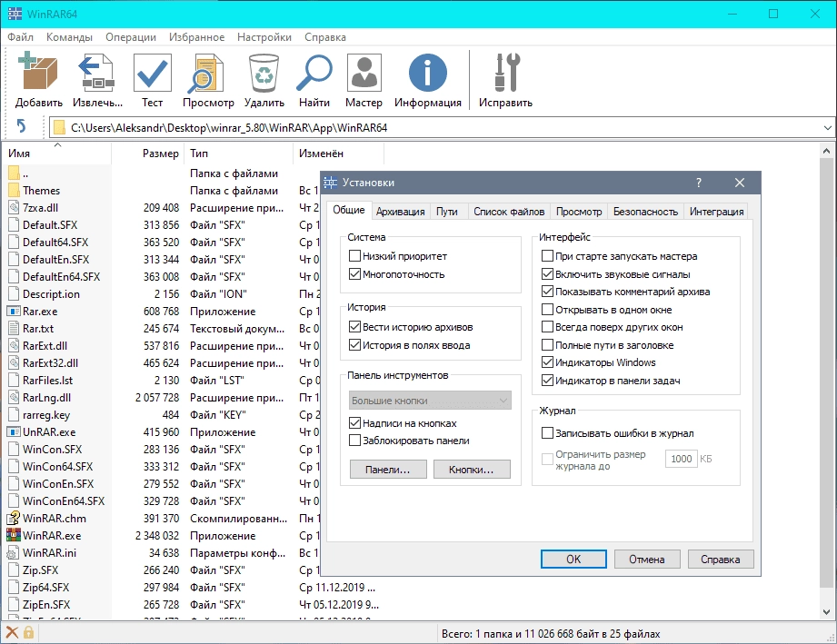Close the Установки dialog with X
The height and width of the screenshot is (644, 837).
point(740,183)
